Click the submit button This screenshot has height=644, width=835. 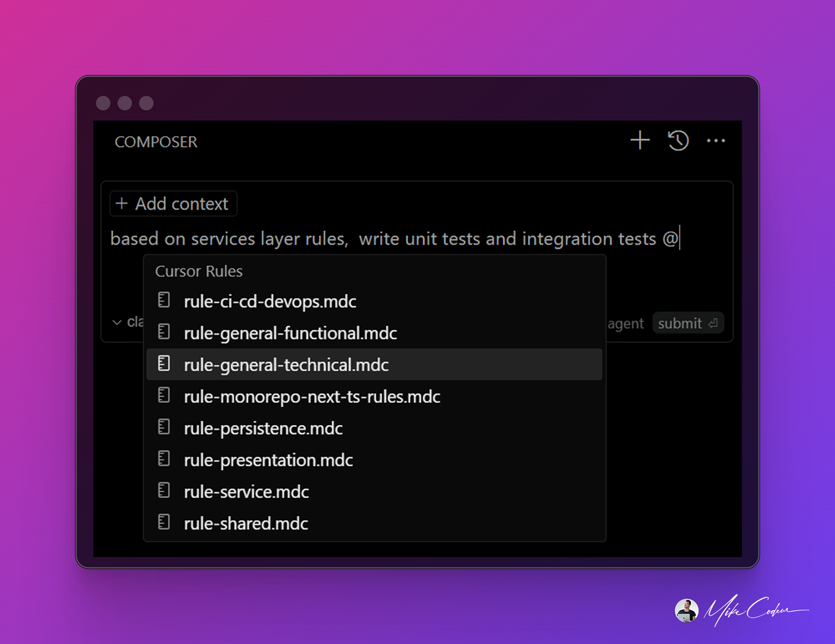pos(688,323)
